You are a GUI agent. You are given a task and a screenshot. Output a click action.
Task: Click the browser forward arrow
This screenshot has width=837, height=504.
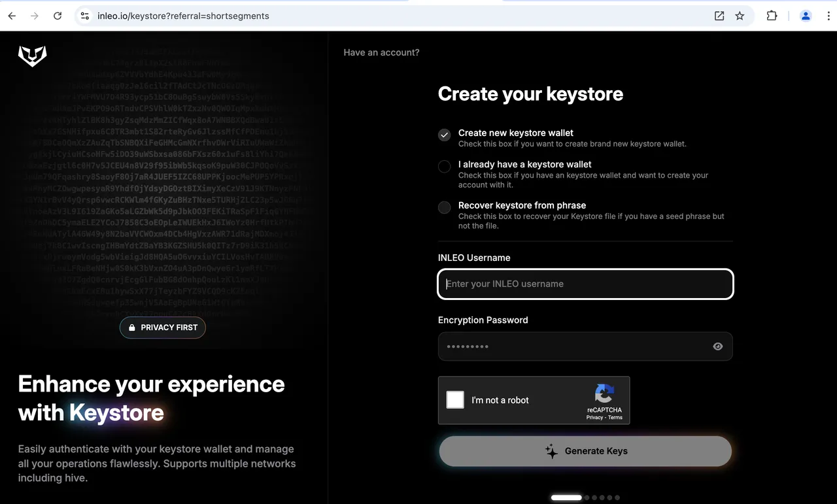(35, 16)
